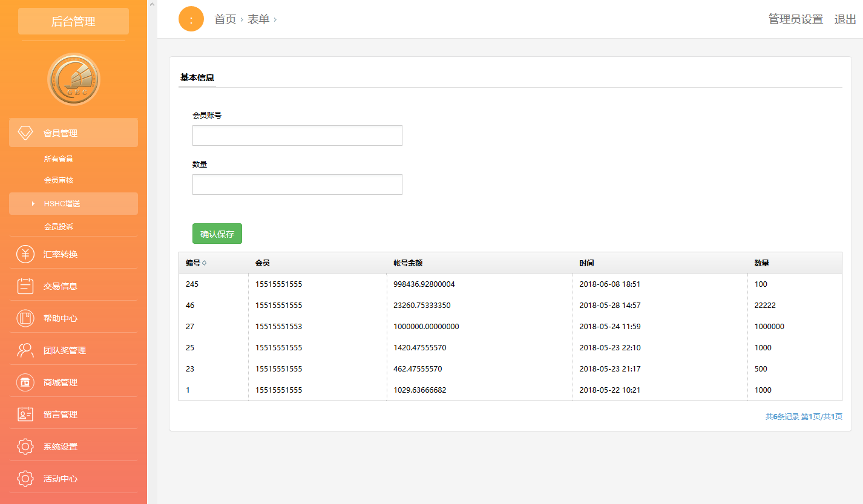Open 会员投诉 in the sidebar
863x504 pixels.
pyautogui.click(x=58, y=227)
